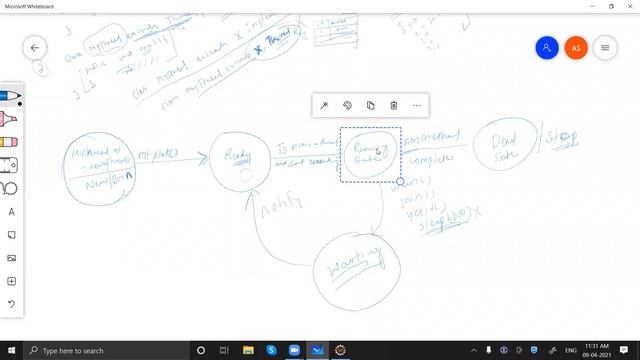
Task: Open more options ellipsis on selection toolbar
Action: (x=417, y=106)
